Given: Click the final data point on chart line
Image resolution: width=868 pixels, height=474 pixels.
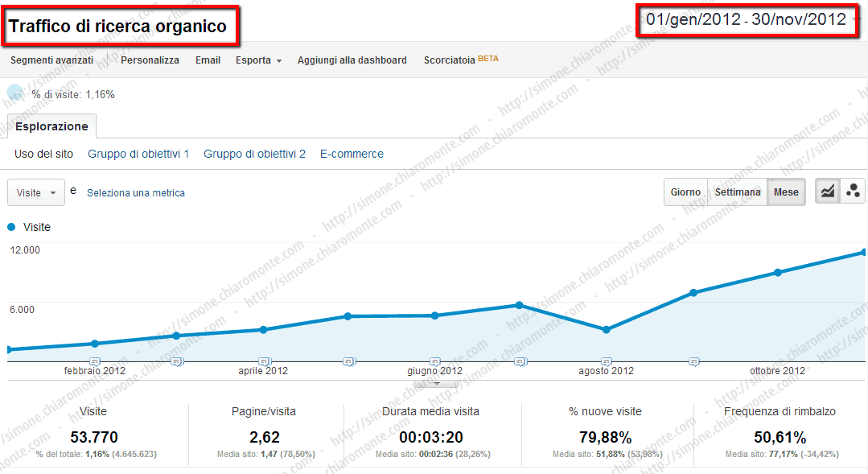Looking at the screenshot, I should [x=863, y=252].
